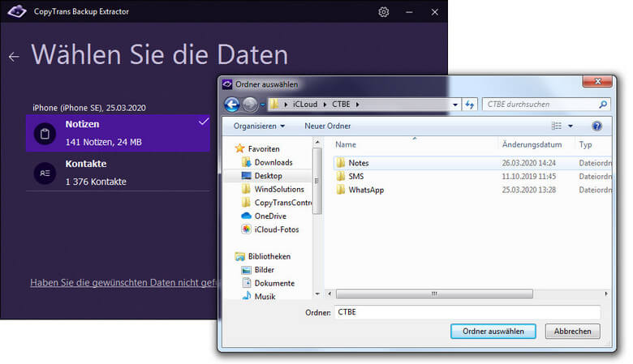
Task: Select the WhatsApp folder
Action: [366, 190]
